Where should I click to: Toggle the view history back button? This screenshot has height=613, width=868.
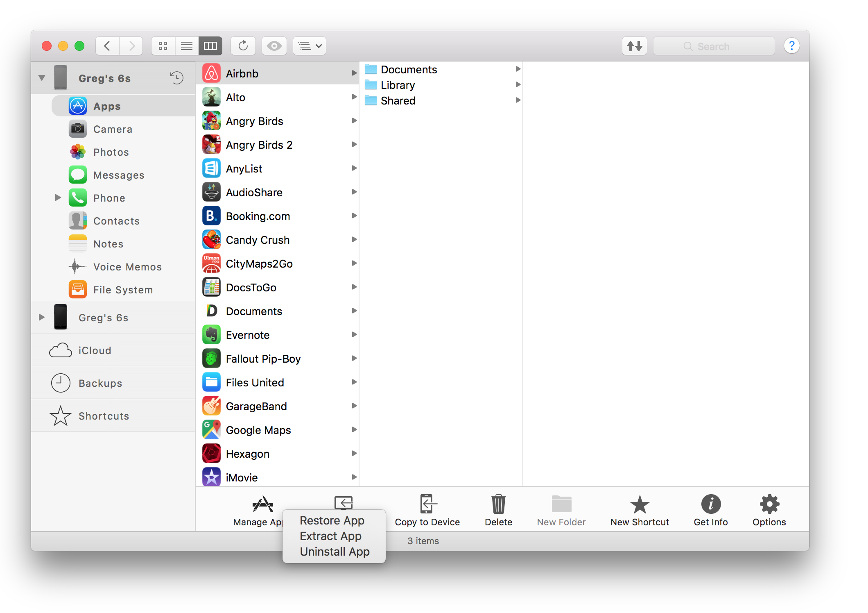(x=105, y=46)
